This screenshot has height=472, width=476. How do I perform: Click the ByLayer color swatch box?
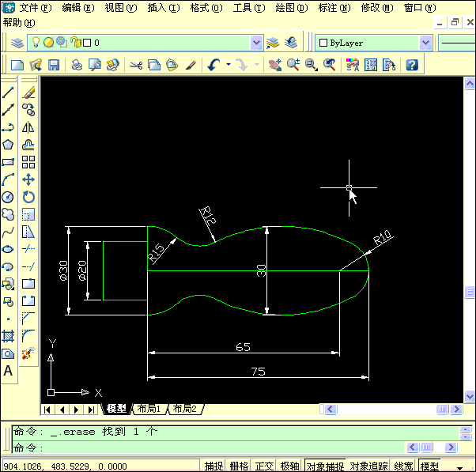click(x=323, y=43)
